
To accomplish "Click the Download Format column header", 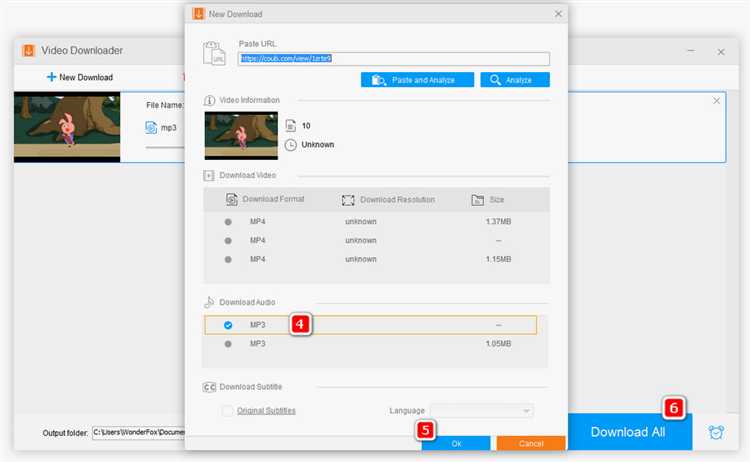I will 273,199.
